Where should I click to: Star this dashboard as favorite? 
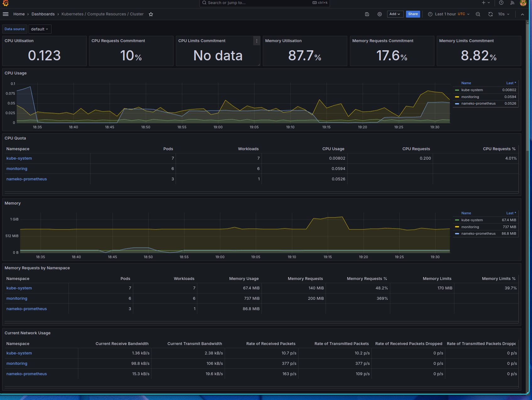pos(151,14)
